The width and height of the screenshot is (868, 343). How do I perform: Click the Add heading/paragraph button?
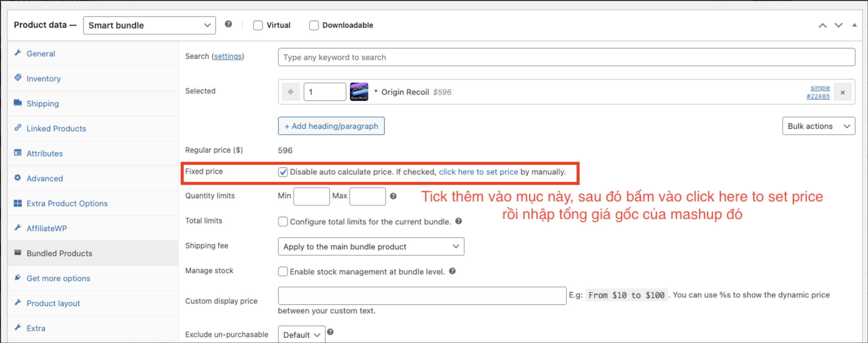(x=331, y=126)
